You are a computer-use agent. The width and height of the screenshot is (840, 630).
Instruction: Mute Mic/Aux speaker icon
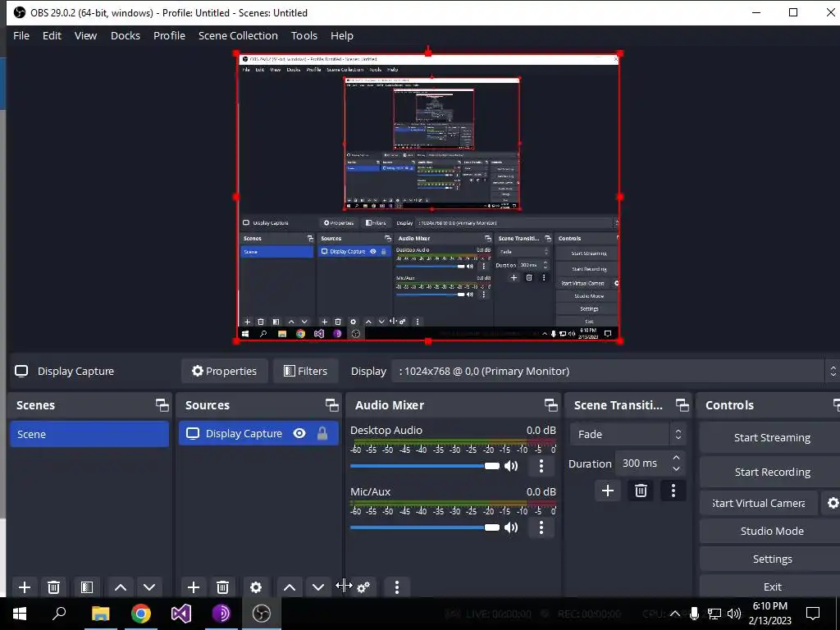click(x=511, y=527)
